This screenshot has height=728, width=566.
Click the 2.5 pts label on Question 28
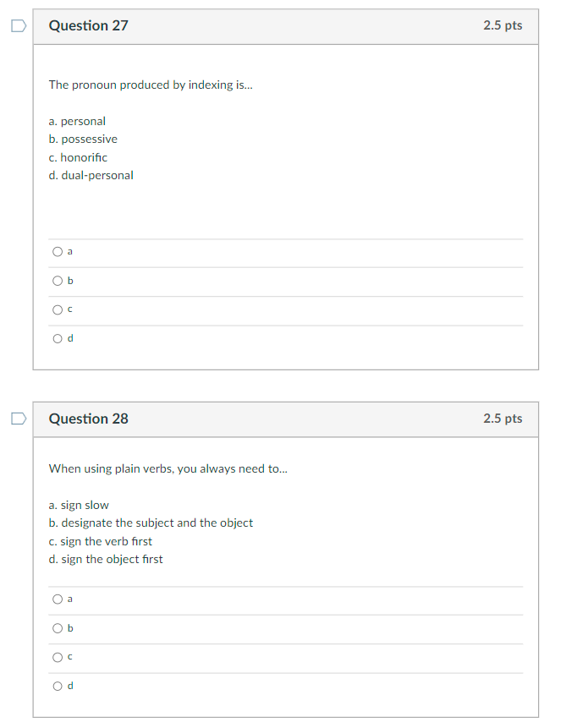pos(503,419)
